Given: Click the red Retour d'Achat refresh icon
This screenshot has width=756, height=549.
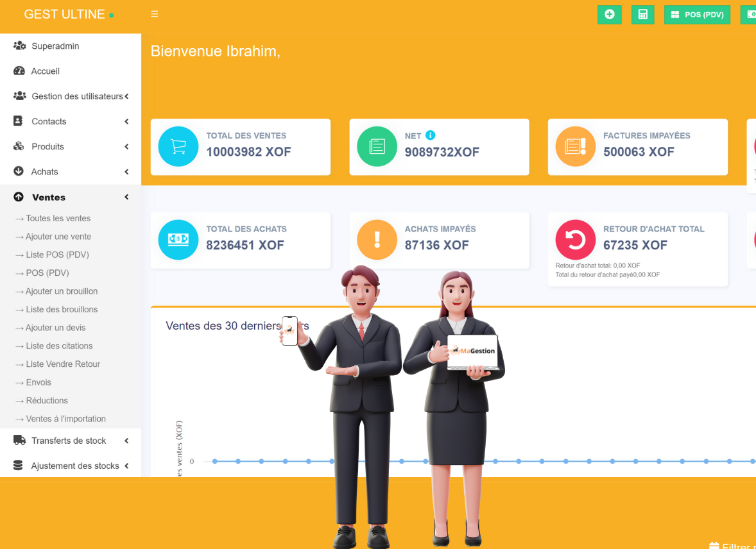Looking at the screenshot, I should coord(575,240).
